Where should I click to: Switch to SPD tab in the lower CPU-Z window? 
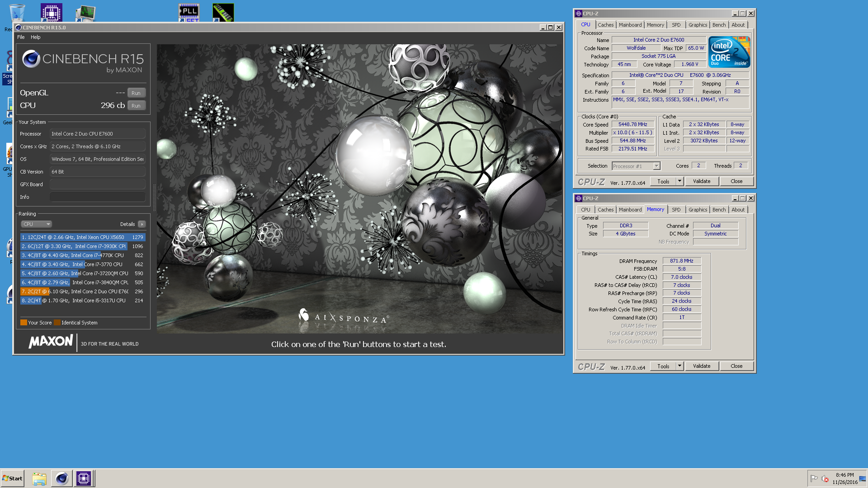coord(676,210)
